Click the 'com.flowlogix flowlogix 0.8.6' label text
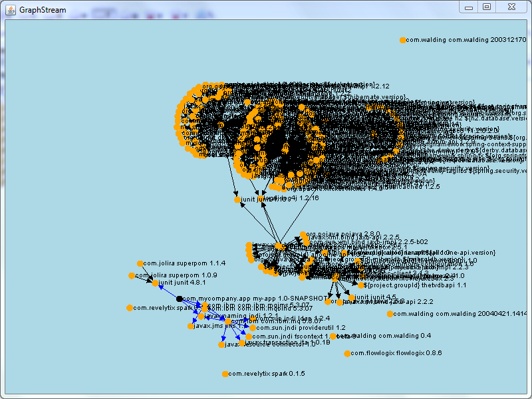The image size is (532, 399). pyautogui.click(x=396, y=353)
